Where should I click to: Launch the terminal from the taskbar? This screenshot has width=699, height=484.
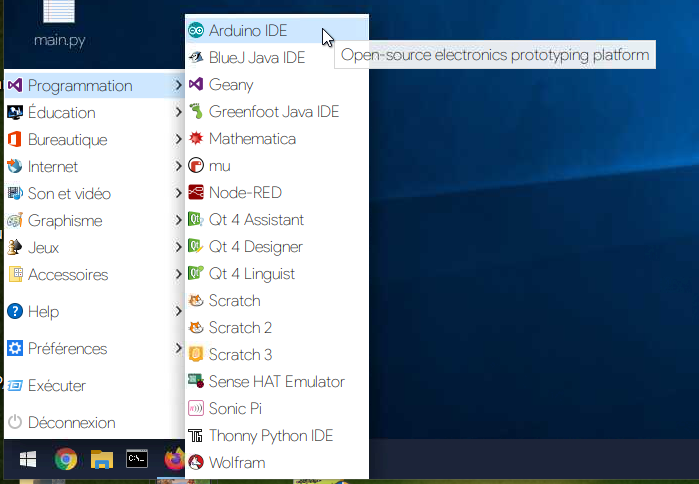point(137,459)
